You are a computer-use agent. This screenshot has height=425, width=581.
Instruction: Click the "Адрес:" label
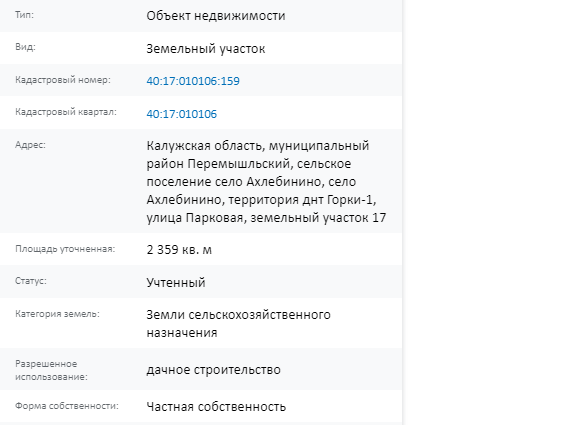[30, 145]
